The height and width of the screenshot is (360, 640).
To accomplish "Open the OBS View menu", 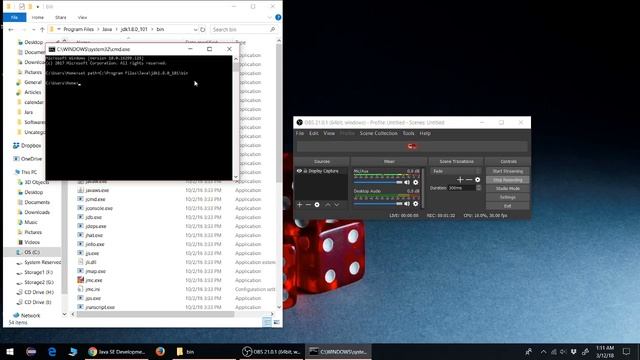I will point(329,133).
